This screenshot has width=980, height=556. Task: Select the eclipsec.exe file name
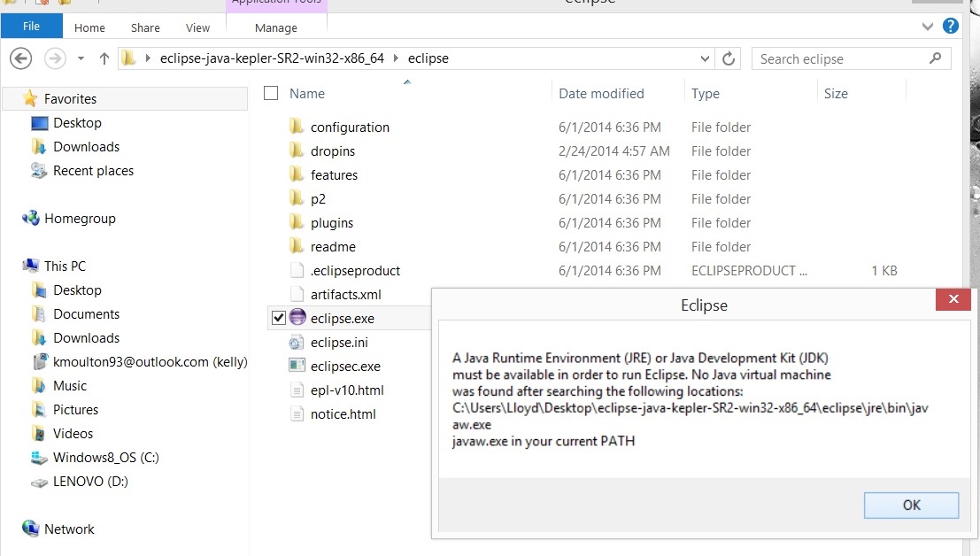345,366
